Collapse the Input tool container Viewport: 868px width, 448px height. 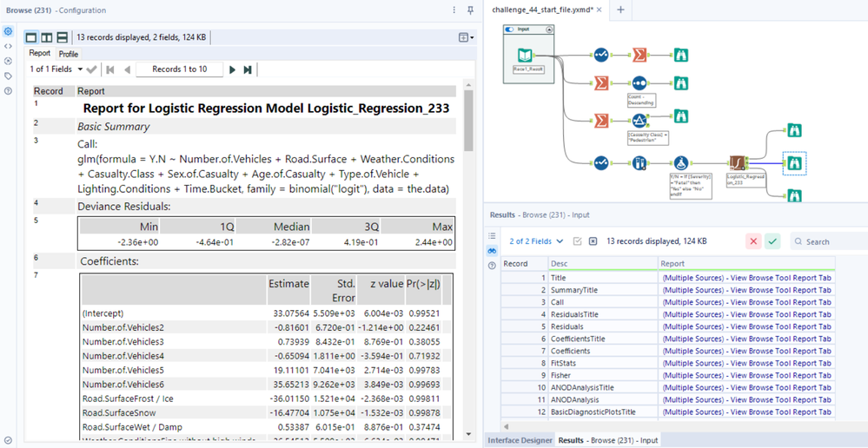point(549,30)
